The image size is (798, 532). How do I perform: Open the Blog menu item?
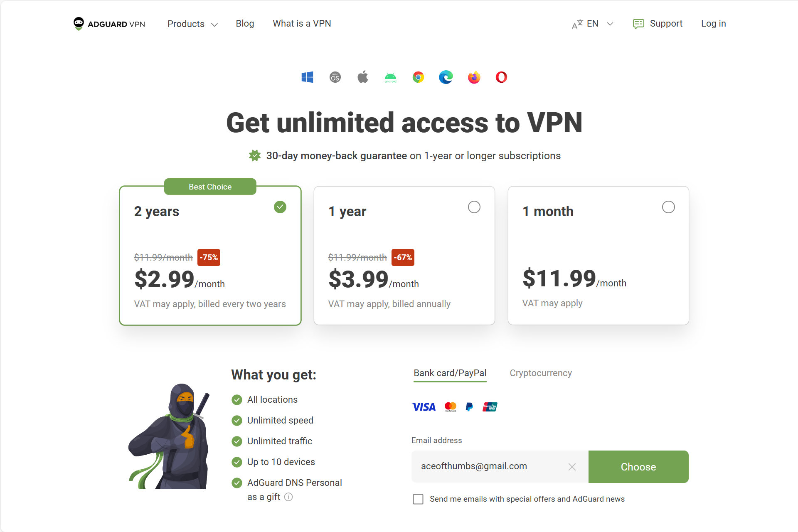(245, 24)
